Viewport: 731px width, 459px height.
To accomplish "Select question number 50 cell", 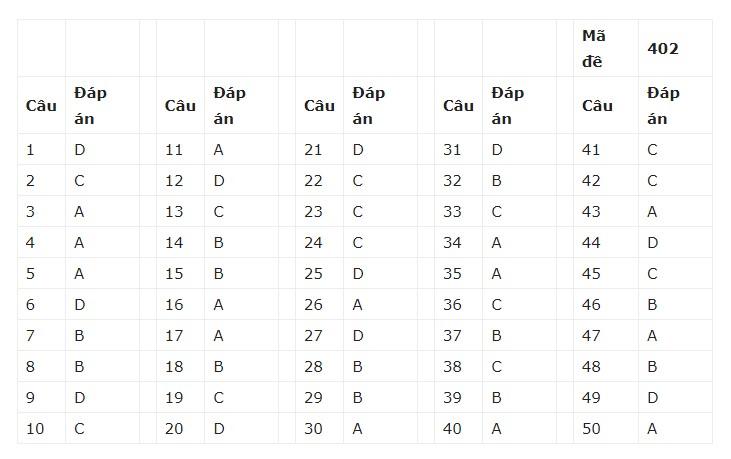I will point(591,429).
